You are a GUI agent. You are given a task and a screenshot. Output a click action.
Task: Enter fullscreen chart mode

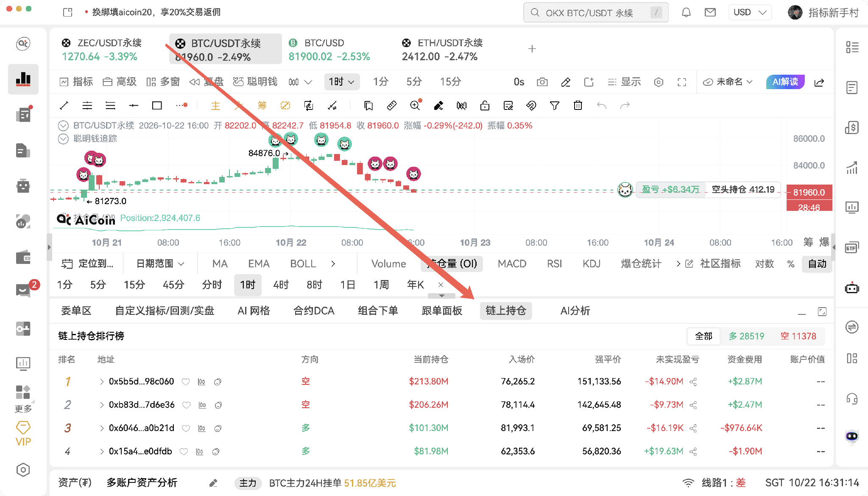click(682, 82)
